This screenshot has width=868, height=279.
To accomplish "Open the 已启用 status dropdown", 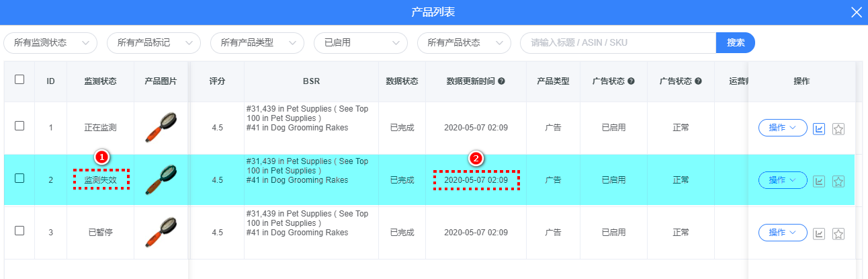I will [x=361, y=43].
